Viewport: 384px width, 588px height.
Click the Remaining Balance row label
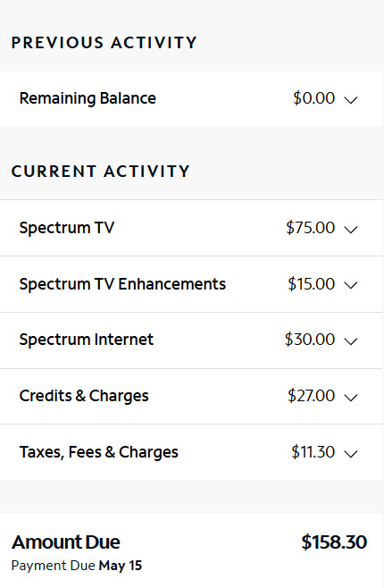(88, 98)
